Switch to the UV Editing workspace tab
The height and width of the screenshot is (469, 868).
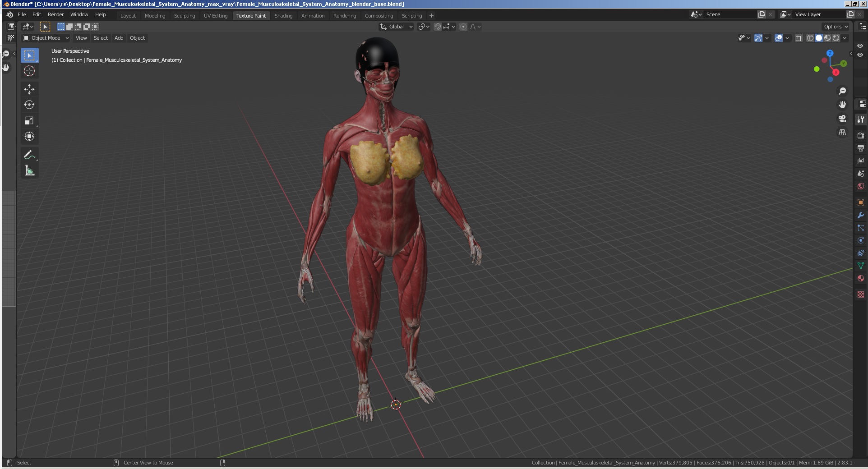216,15
